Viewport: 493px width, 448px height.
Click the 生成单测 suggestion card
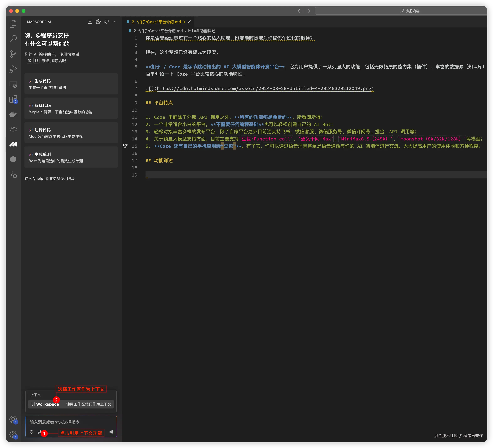pyautogui.click(x=71, y=157)
